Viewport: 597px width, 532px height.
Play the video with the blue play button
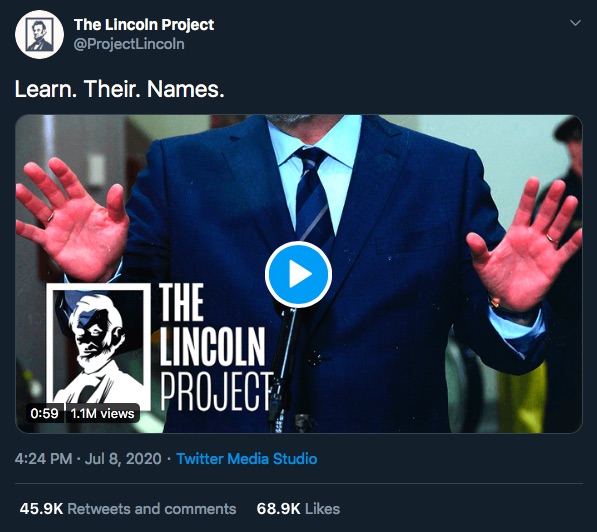(x=298, y=274)
